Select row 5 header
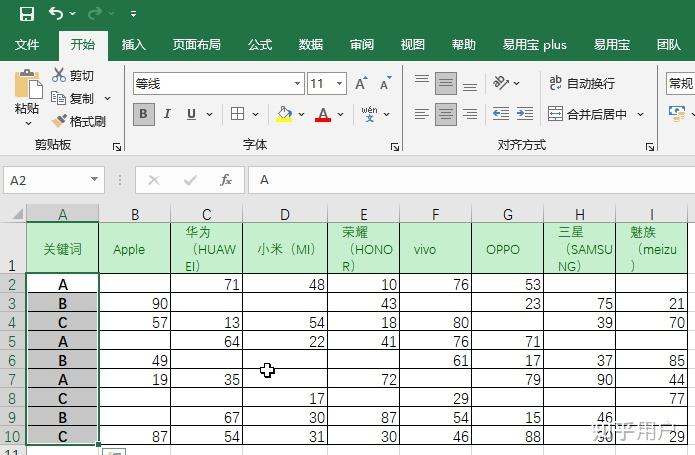The height and width of the screenshot is (455, 695). [x=12, y=341]
